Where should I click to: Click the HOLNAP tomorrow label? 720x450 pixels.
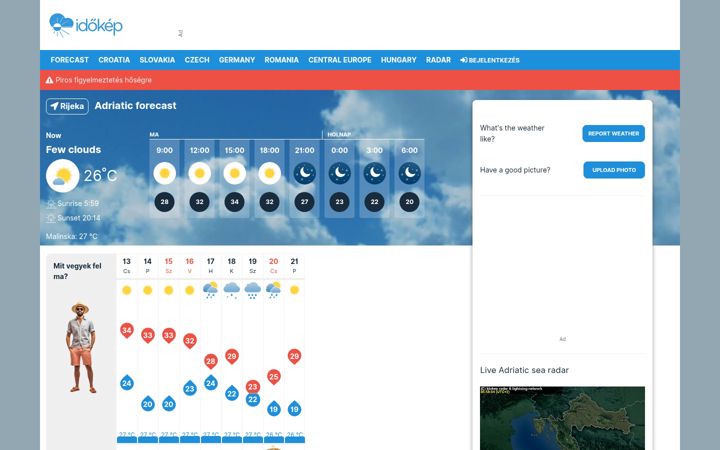(x=339, y=135)
